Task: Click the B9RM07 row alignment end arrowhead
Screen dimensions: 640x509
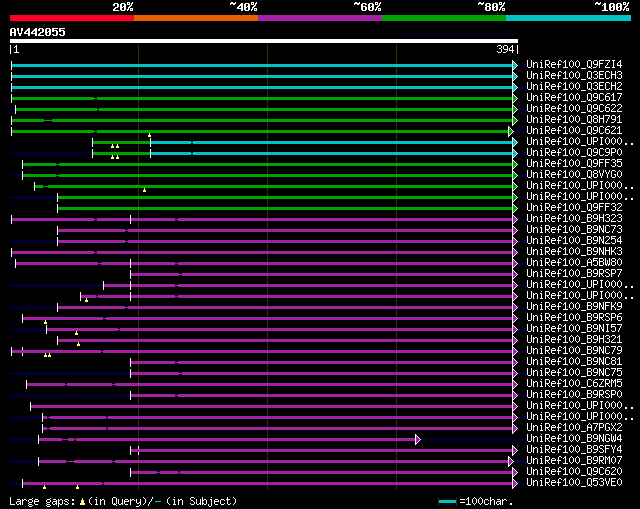Action: point(511,462)
